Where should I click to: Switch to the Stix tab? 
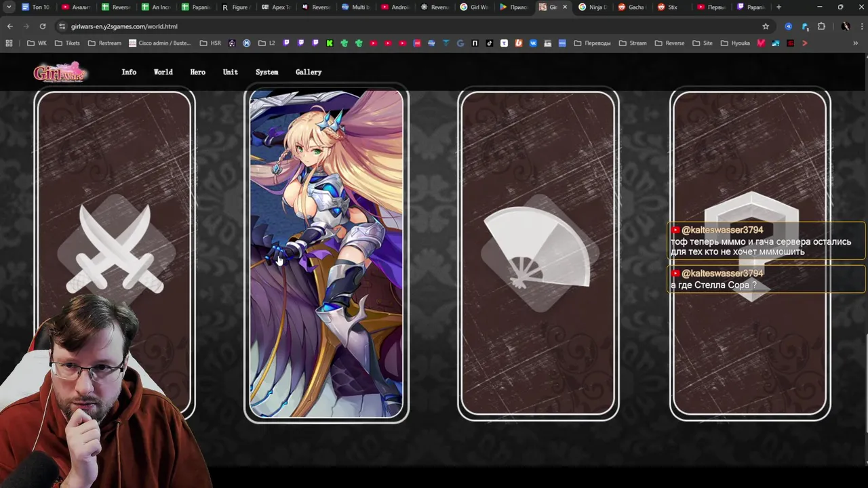[673, 7]
